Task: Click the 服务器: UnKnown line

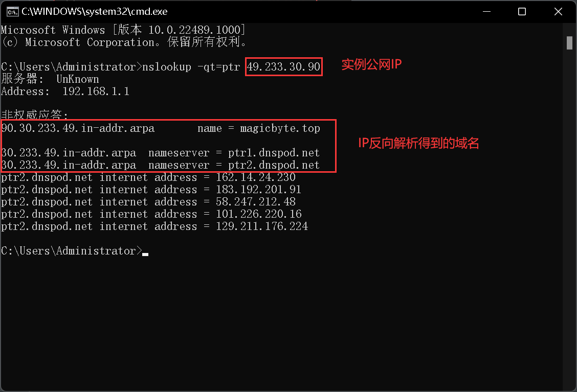Action: pyautogui.click(x=50, y=79)
